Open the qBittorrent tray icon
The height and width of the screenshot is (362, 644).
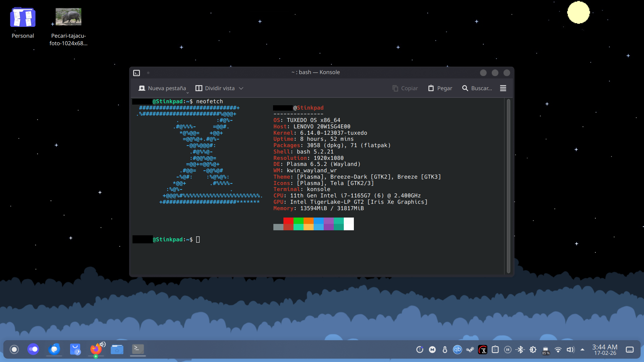click(457, 350)
